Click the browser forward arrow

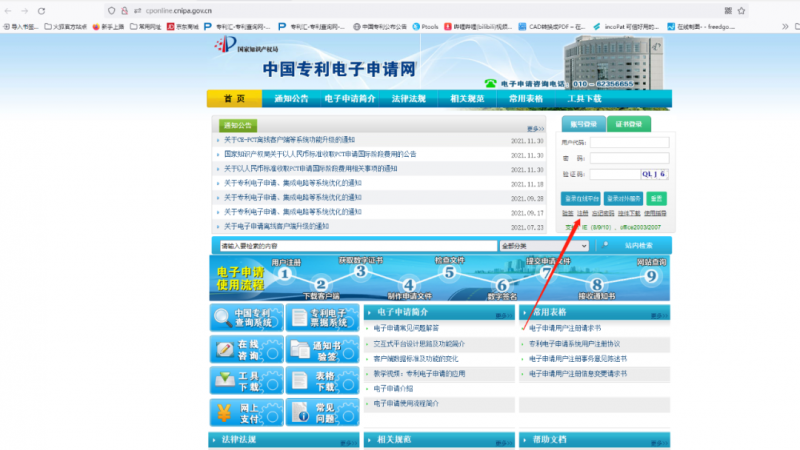pyautogui.click(x=24, y=11)
